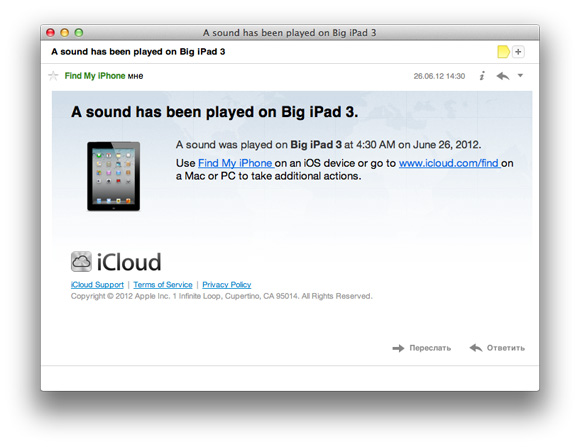The image size is (580, 447).
Task: Click the large heading in the message body
Action: click(215, 112)
